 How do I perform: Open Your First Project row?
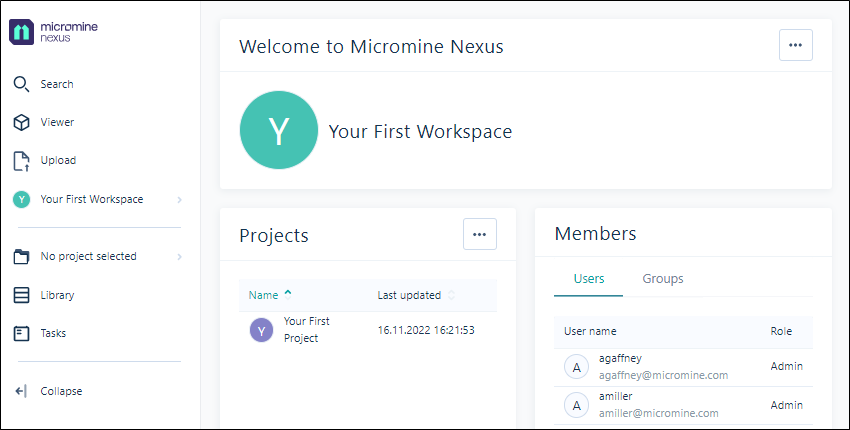(x=368, y=330)
